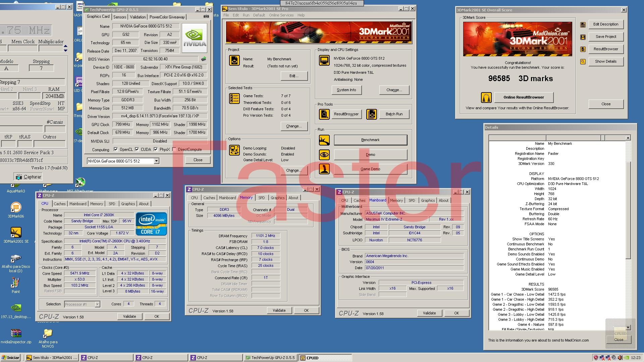Screen dimensions: 644x362
Task: Open the nvidiaInspector.zip desktop icon
Action: pyautogui.click(x=16, y=336)
